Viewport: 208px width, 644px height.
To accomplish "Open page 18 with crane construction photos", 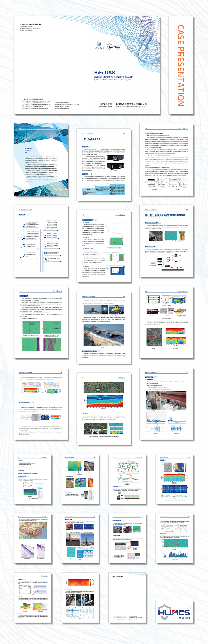I will 80,538.
